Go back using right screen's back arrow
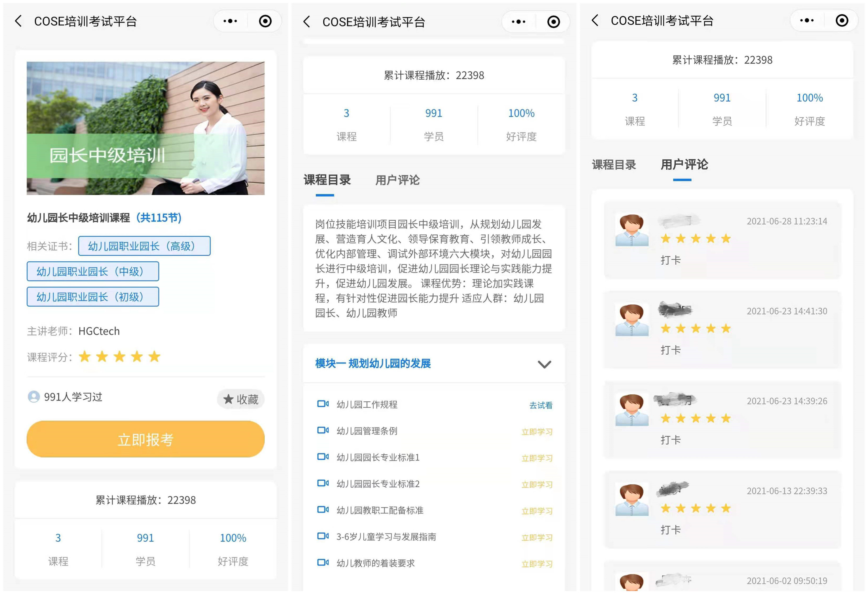Viewport: 868px width, 594px height. tap(595, 20)
